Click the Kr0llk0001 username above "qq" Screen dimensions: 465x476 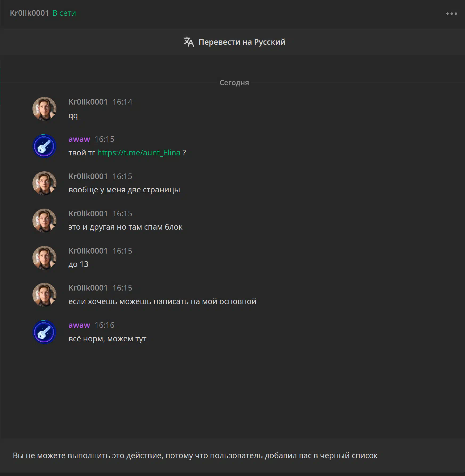(x=88, y=102)
